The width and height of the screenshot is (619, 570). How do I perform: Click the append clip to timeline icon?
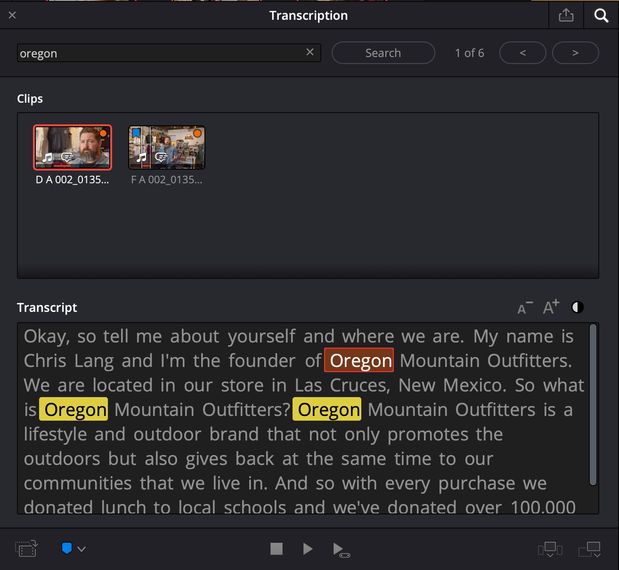coord(589,549)
